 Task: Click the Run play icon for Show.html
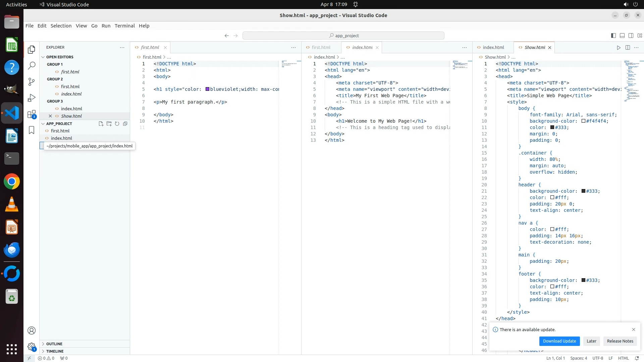(619, 48)
